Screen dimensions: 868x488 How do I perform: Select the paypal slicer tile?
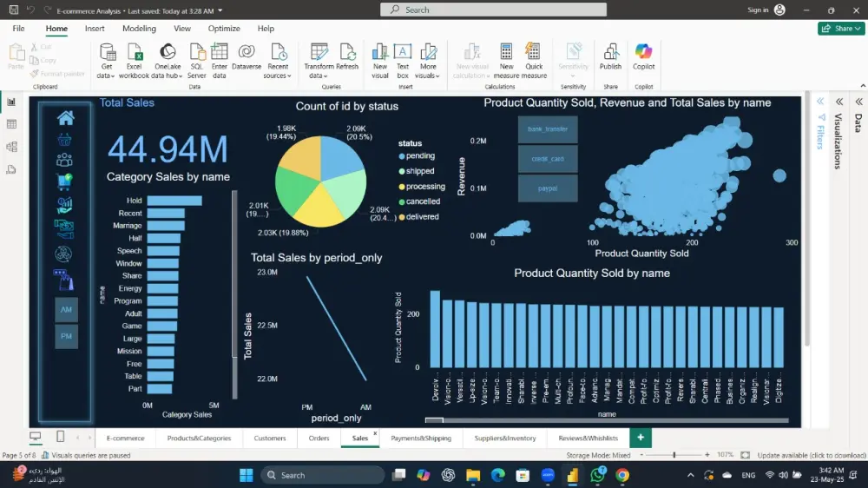click(x=548, y=188)
